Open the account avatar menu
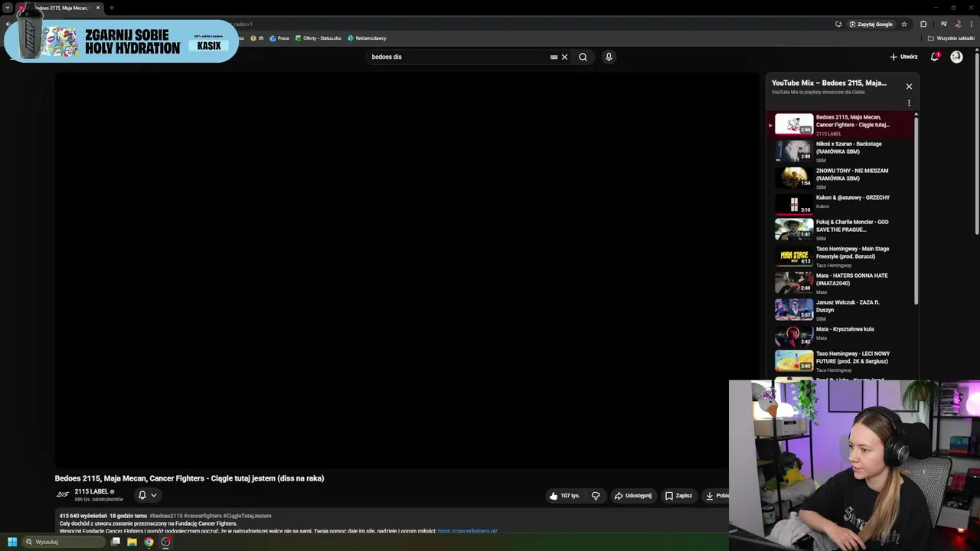980x551 pixels. 956,57
